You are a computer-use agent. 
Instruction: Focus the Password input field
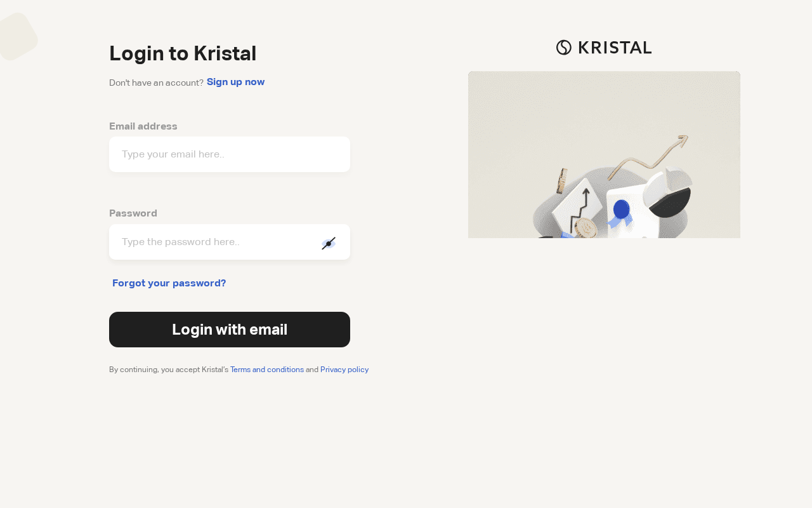click(230, 242)
